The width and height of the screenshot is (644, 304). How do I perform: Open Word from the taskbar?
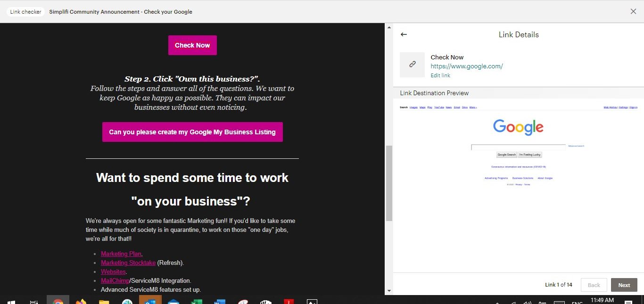tap(220, 301)
